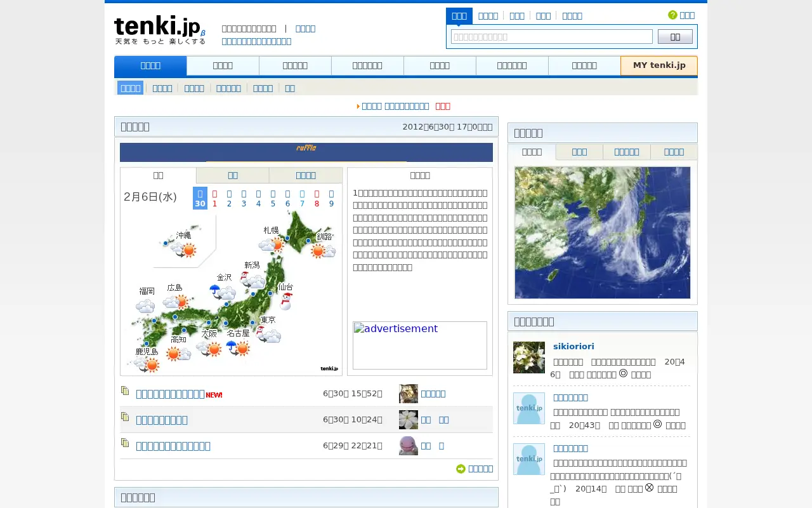
Task: Click the pink character author avatar beside 22:21
Action: [x=409, y=446]
